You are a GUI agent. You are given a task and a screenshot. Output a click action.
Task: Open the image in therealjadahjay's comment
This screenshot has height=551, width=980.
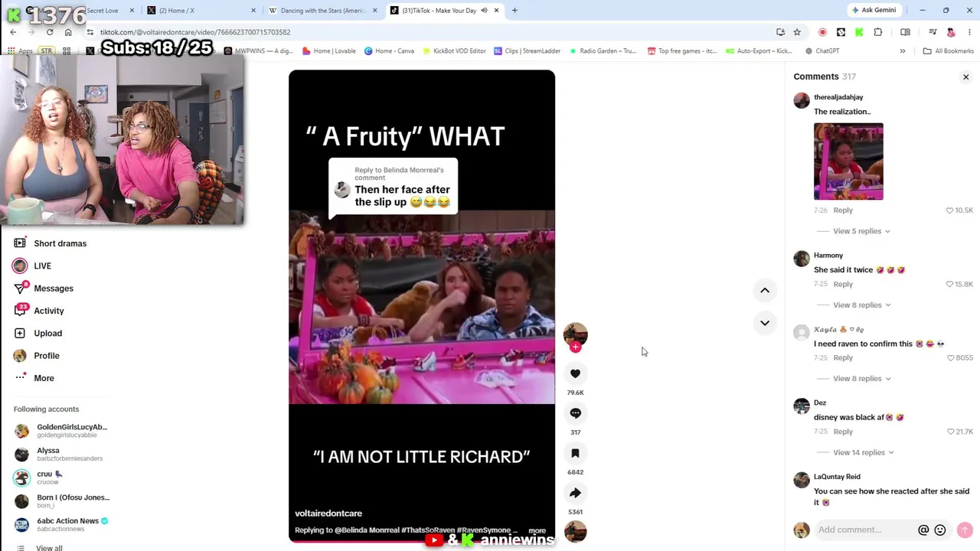pos(848,161)
